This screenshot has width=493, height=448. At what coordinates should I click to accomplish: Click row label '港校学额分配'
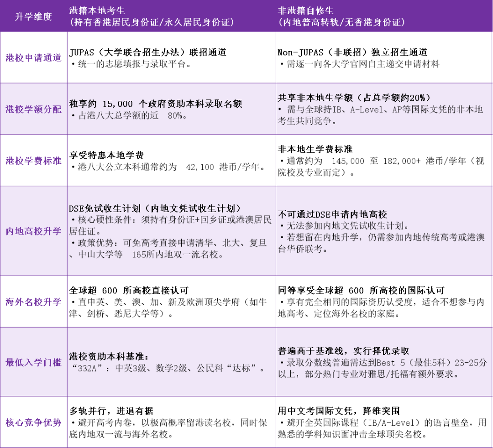pyautogui.click(x=34, y=109)
